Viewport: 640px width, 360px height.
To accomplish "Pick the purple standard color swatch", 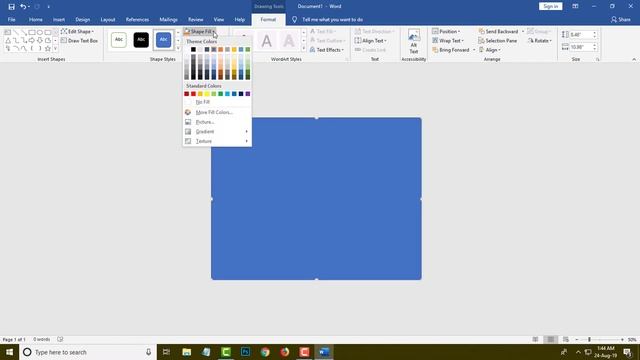I will point(248,94).
